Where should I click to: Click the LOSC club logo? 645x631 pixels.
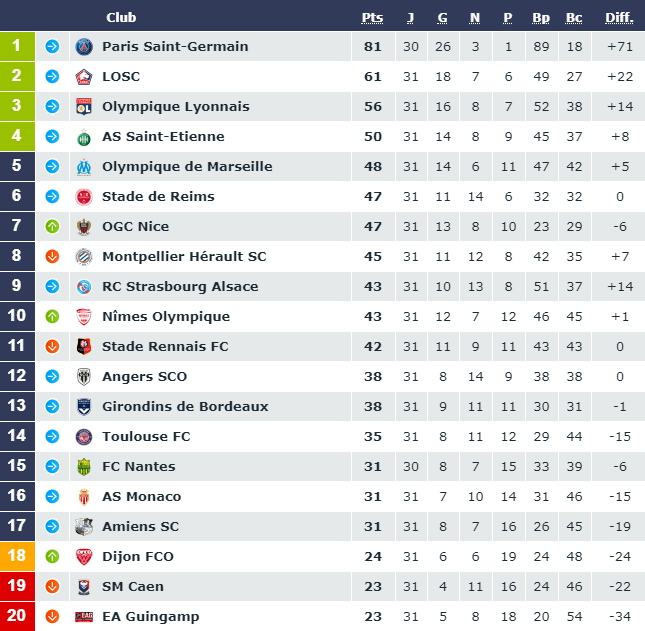pos(84,77)
